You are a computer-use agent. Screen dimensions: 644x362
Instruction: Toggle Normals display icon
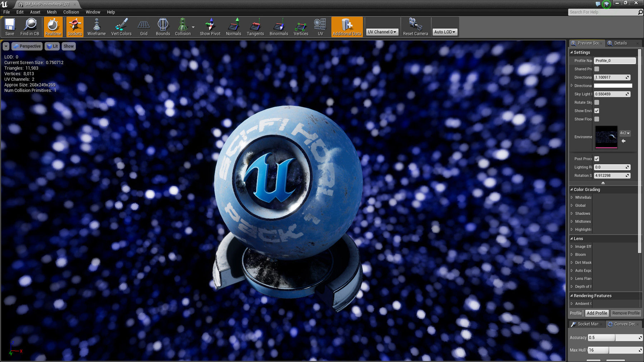click(234, 27)
